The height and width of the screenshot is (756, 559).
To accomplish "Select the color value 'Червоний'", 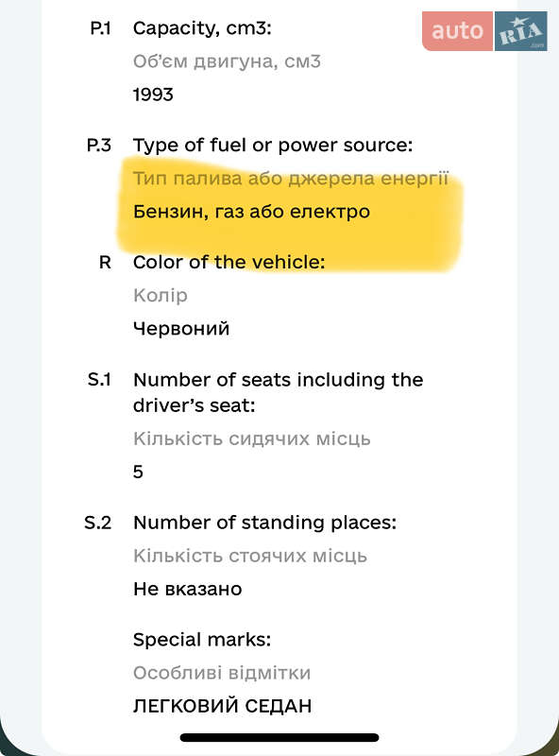I will click(x=181, y=329).
